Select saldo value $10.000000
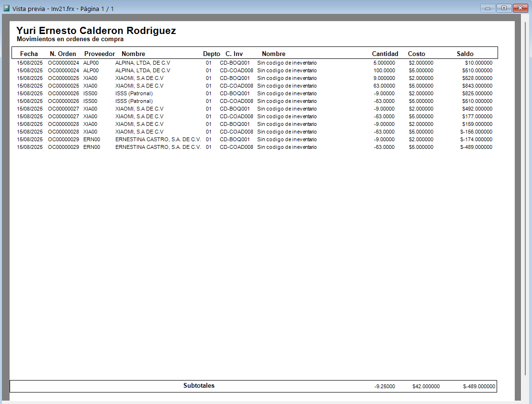 pos(478,63)
